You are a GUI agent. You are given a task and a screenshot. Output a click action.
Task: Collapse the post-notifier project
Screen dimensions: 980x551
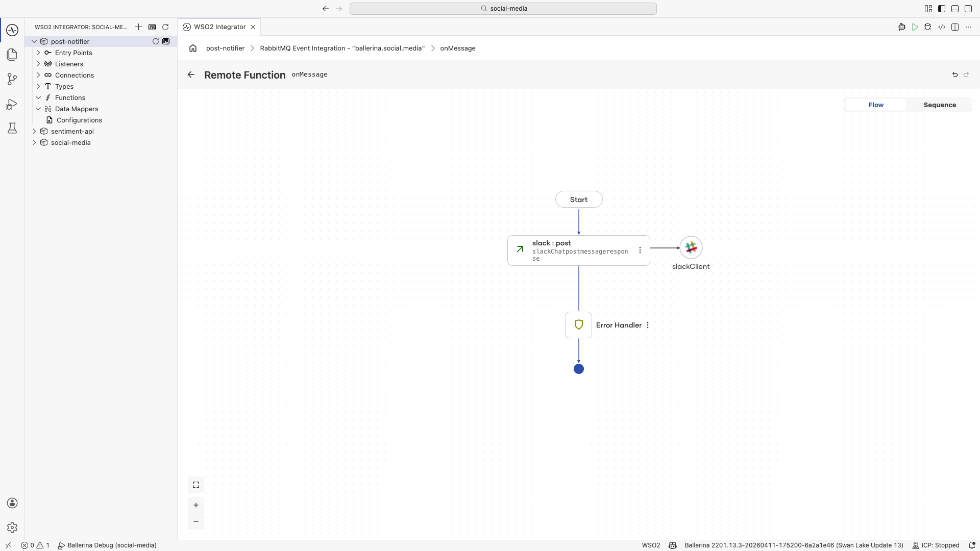tap(34, 41)
